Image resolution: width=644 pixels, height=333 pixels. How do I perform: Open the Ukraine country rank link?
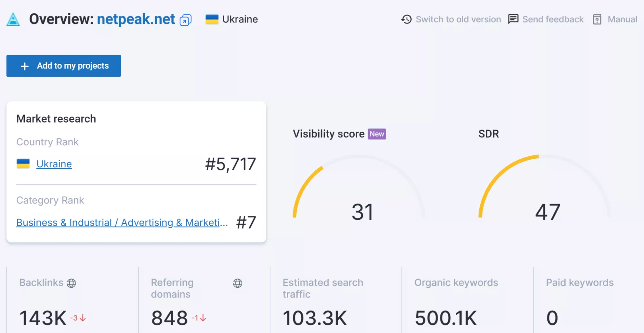coord(53,164)
